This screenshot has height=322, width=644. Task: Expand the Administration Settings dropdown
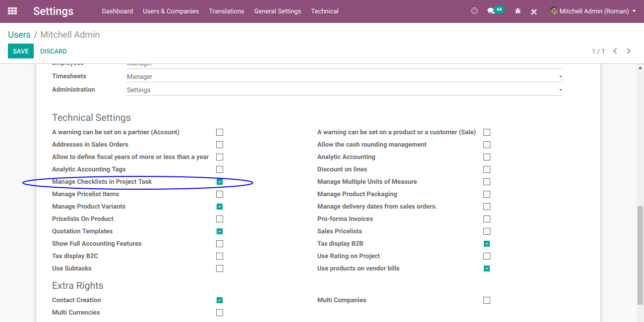(344, 90)
